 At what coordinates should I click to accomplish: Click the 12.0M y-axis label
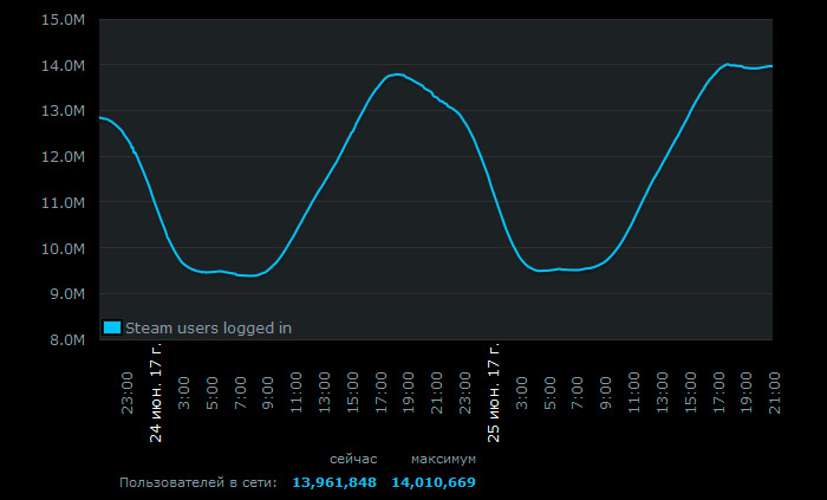65,157
